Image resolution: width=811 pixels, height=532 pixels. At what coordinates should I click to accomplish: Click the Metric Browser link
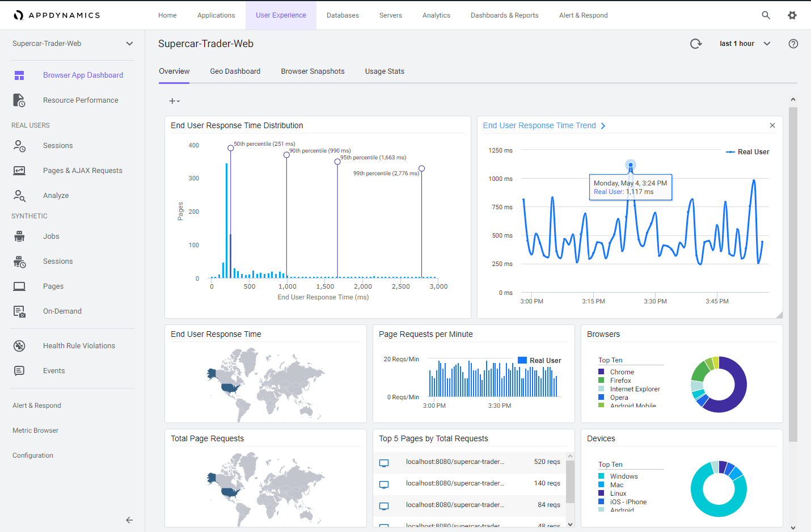35,430
